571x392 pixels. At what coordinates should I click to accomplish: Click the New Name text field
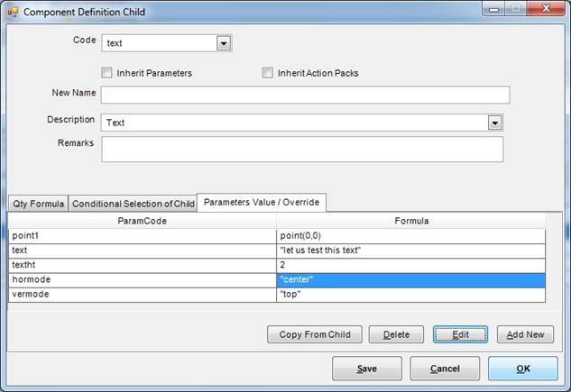click(x=305, y=96)
